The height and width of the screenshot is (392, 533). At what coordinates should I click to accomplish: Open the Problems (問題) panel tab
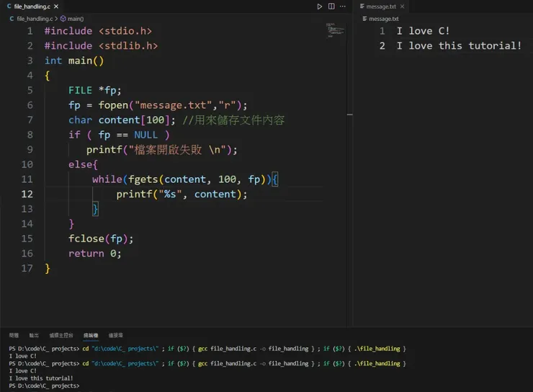click(14, 335)
